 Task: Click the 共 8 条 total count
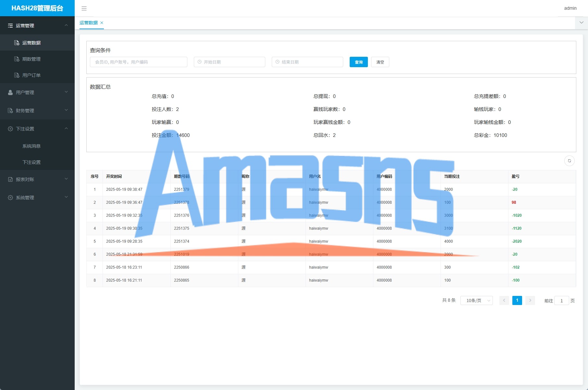point(449,300)
